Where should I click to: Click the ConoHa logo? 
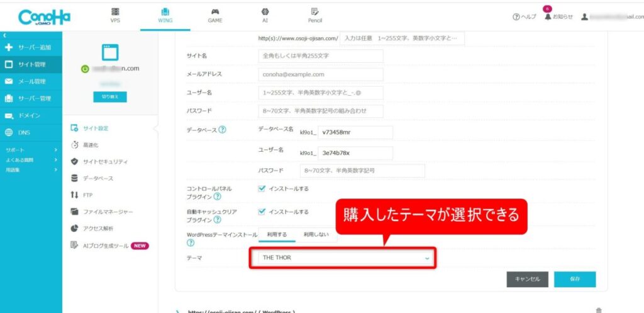(x=45, y=17)
